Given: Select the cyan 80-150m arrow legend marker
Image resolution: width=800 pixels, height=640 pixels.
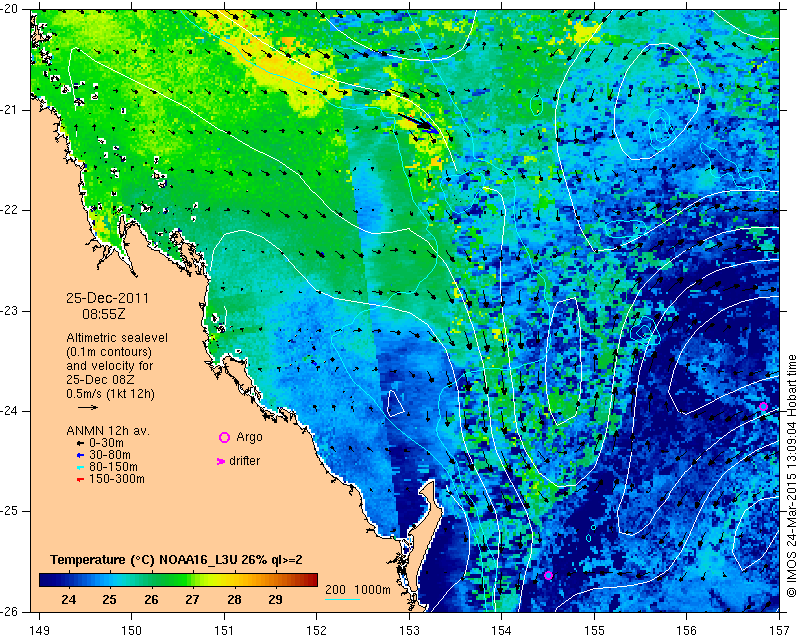Looking at the screenshot, I should 81,467.
